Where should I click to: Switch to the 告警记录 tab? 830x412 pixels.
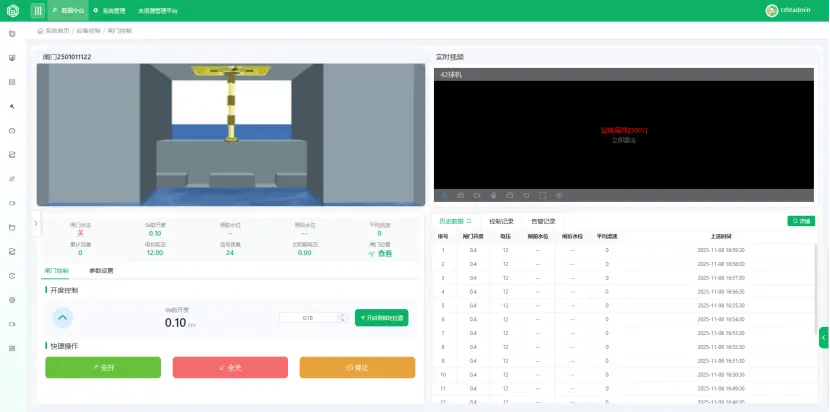pos(543,221)
